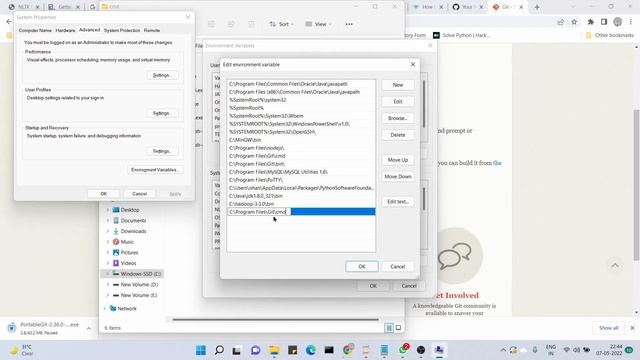
Task: Expand Music in File Explorer tree
Action: 108,242
